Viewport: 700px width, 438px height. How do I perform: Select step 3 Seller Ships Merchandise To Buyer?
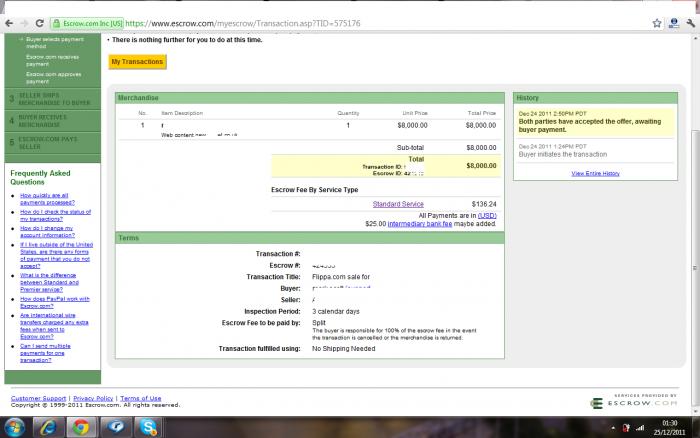[x=53, y=99]
